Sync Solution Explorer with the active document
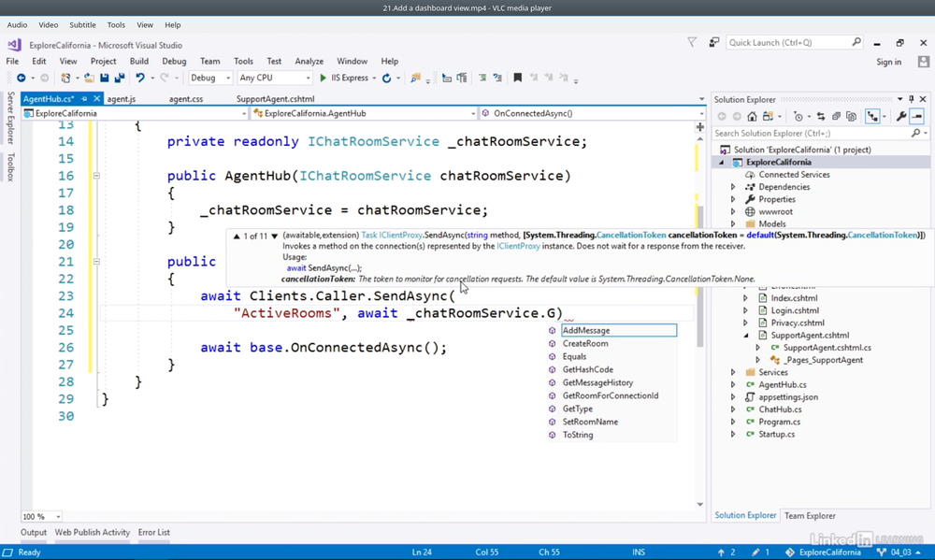 (821, 117)
